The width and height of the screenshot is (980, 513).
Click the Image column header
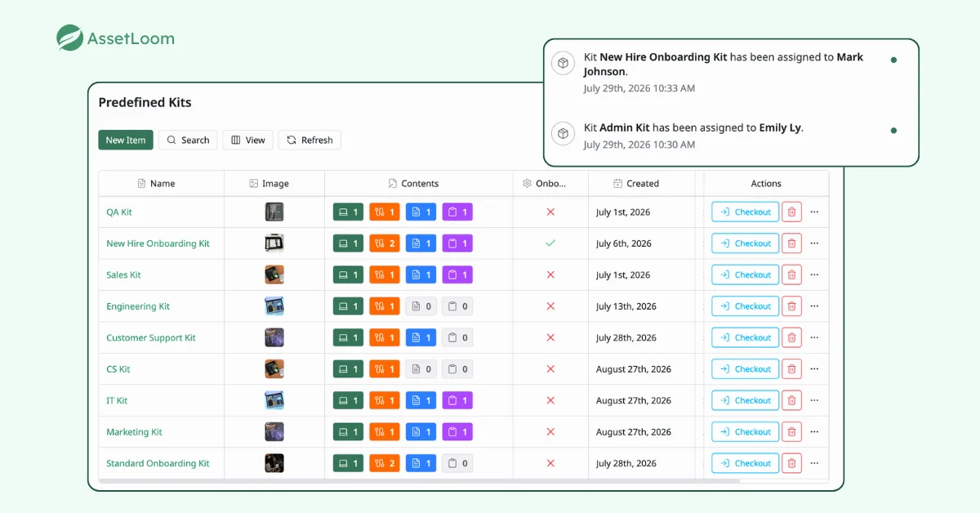pyautogui.click(x=274, y=184)
